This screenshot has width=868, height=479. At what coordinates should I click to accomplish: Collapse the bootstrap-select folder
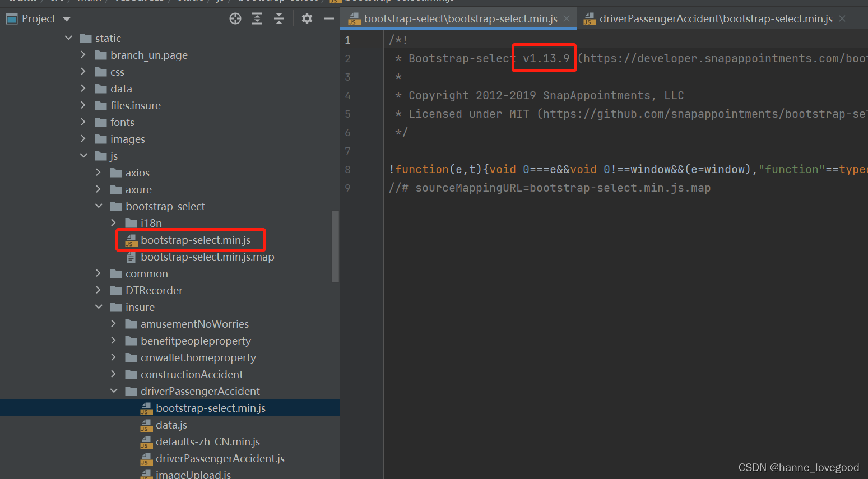tap(99, 206)
